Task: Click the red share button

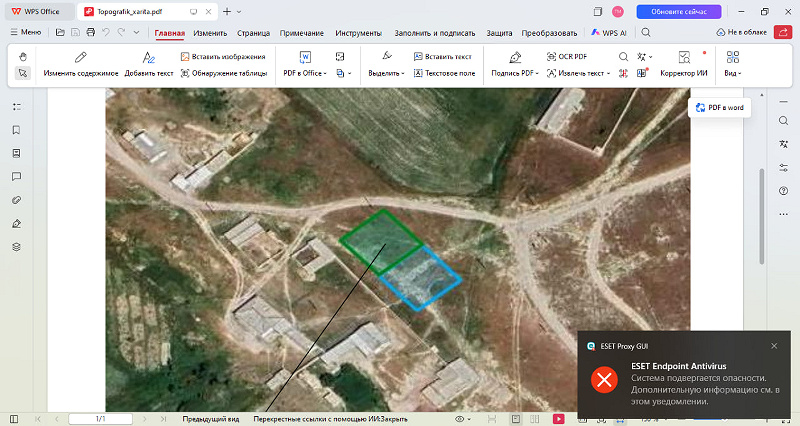Action: point(783,32)
